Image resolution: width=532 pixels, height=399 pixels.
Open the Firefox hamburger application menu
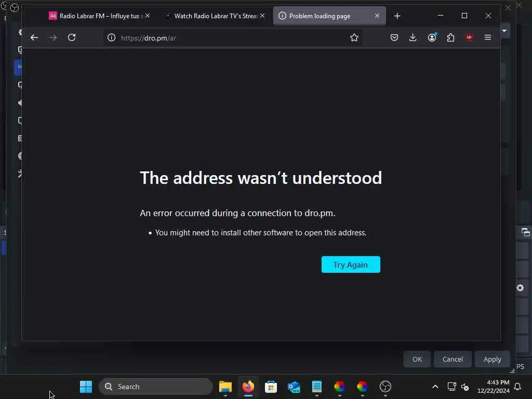[487, 37]
